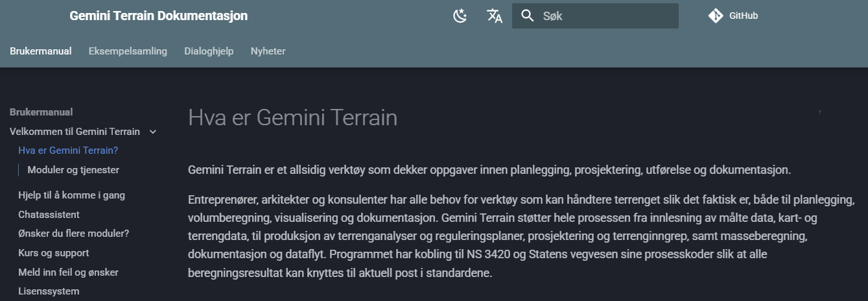Select the Dialoghjelp tab

pos(209,51)
